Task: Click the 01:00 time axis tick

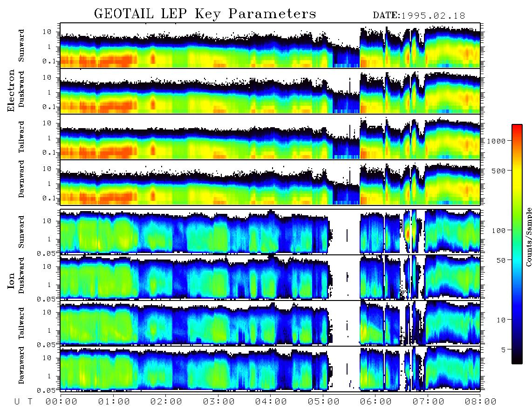Action: 114,402
